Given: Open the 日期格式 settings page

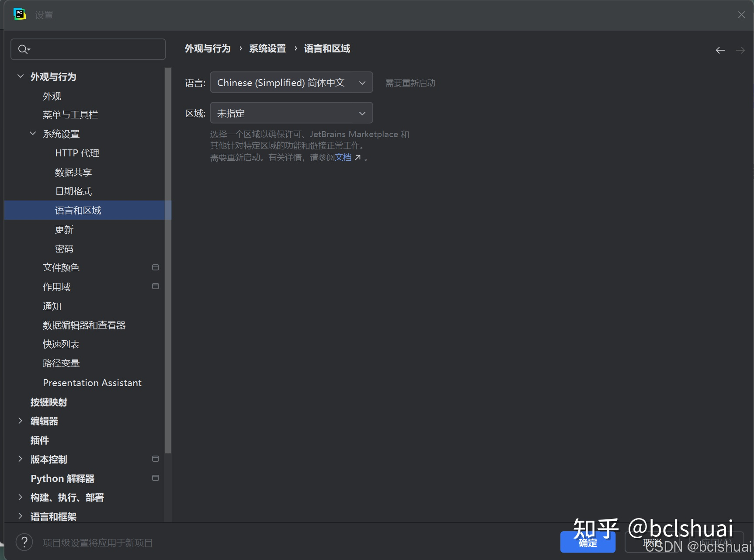Looking at the screenshot, I should click(x=73, y=191).
